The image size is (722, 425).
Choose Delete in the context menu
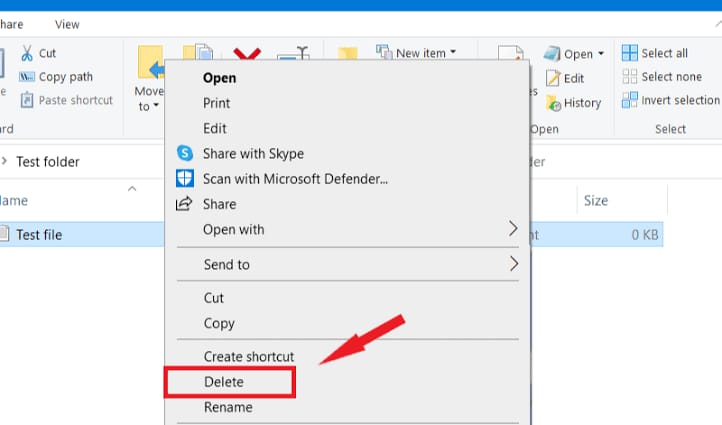tap(224, 382)
